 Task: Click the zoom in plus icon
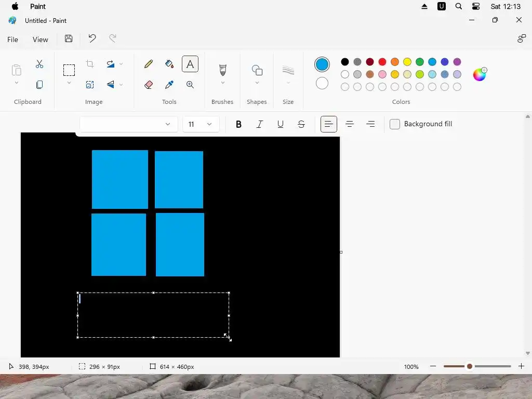click(522, 366)
